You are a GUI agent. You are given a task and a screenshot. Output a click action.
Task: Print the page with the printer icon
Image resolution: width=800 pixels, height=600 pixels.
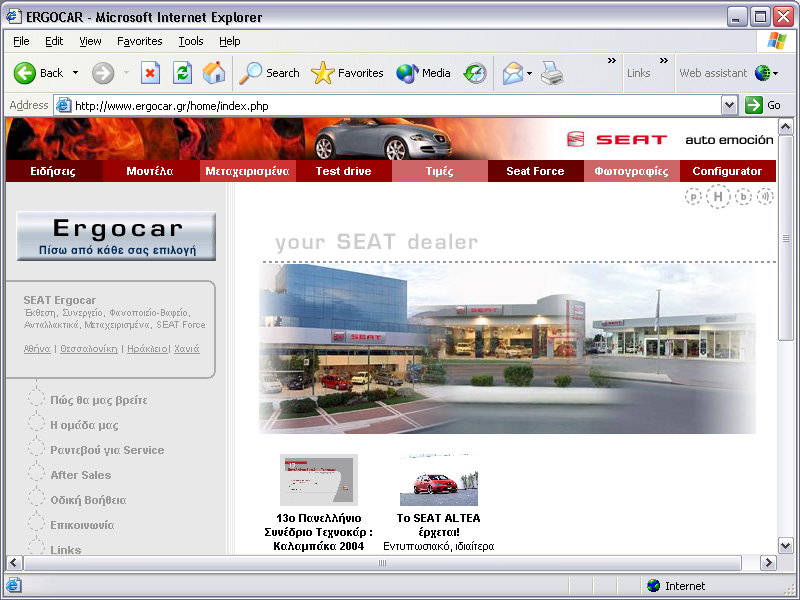(552, 73)
